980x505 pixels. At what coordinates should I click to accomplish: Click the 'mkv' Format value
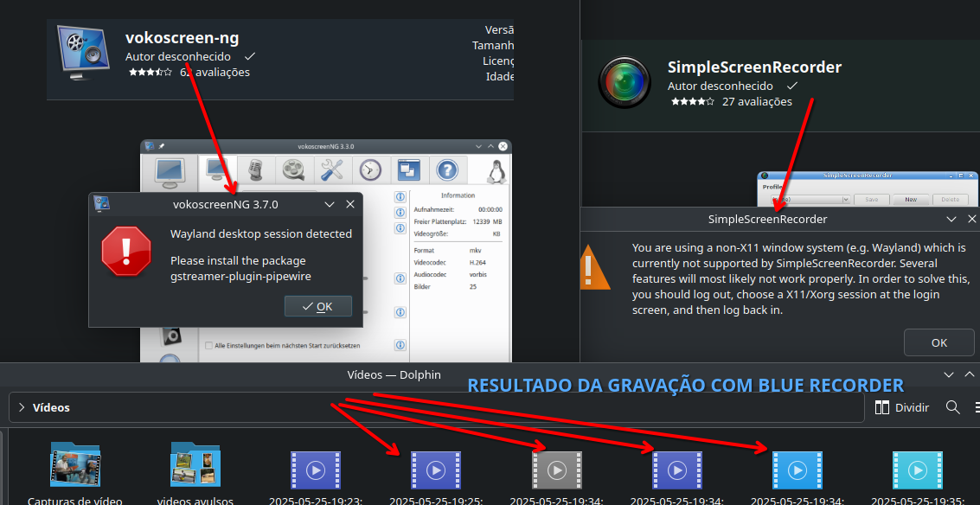click(x=476, y=250)
